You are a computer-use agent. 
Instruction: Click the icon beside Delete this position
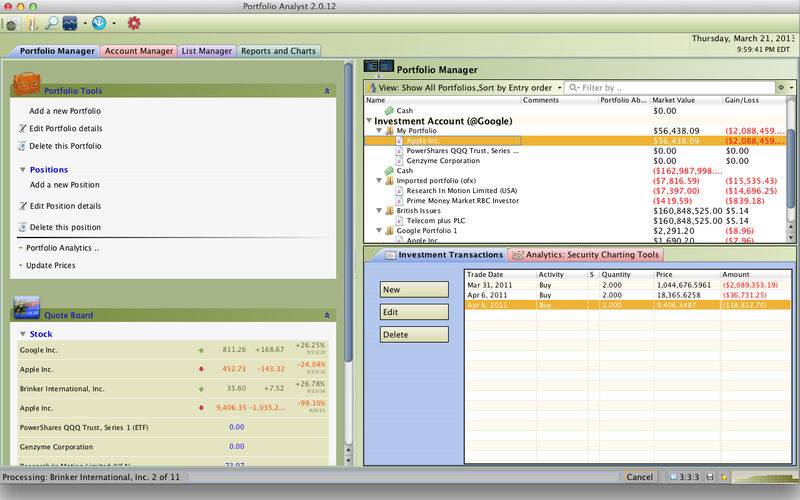(x=22, y=227)
